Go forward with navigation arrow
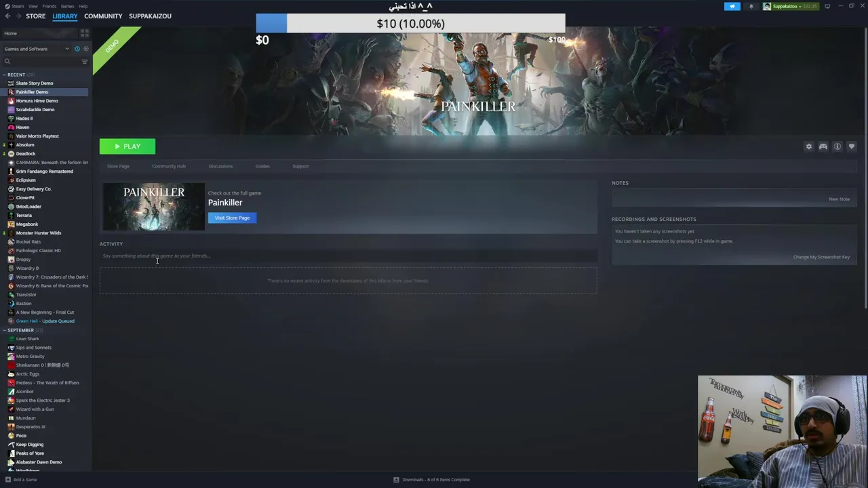 click(18, 16)
